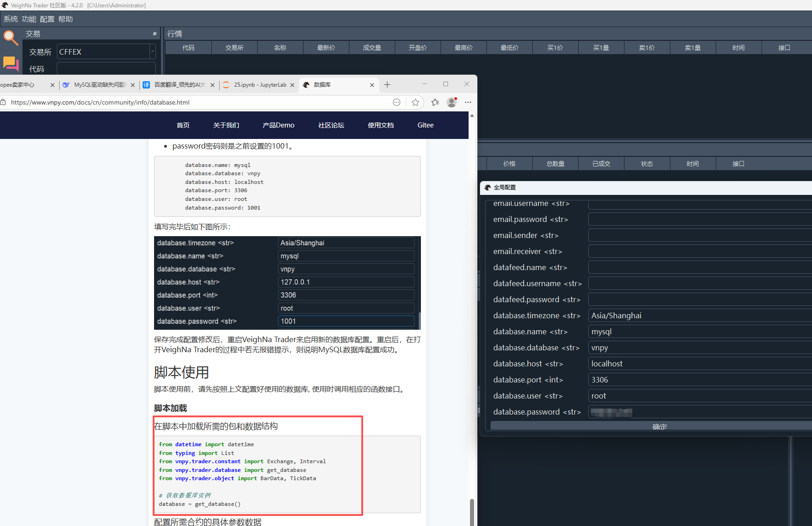Click the browser profile avatar icon

452,102
